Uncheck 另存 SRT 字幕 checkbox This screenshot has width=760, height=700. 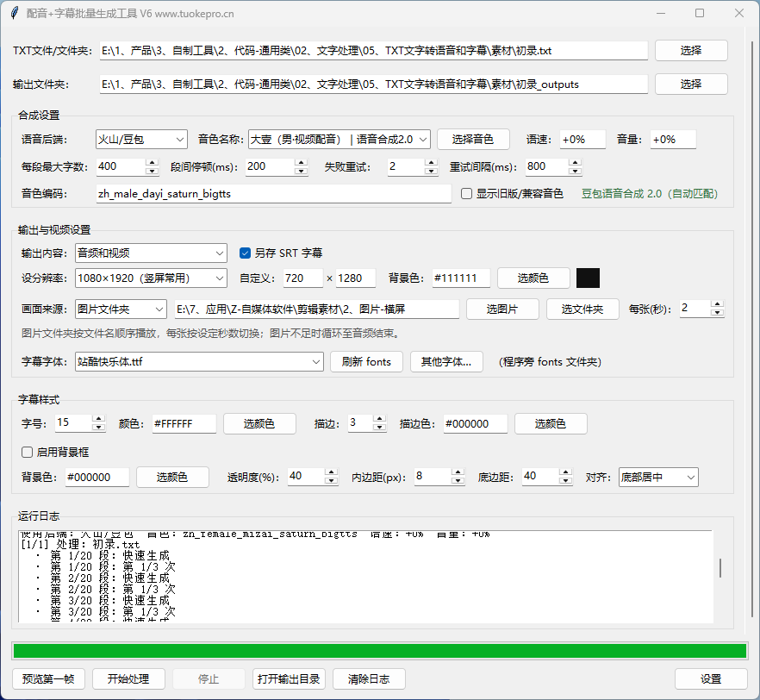click(245, 253)
